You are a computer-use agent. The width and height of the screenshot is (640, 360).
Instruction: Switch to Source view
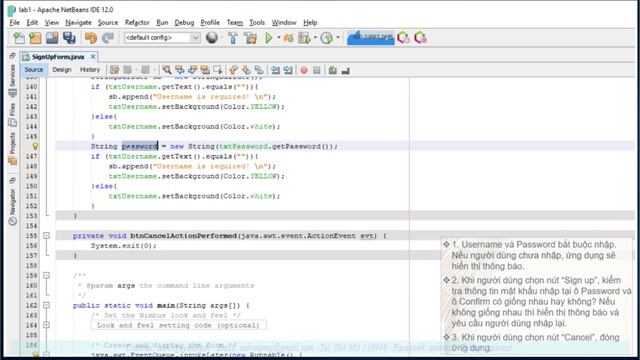pos(33,70)
